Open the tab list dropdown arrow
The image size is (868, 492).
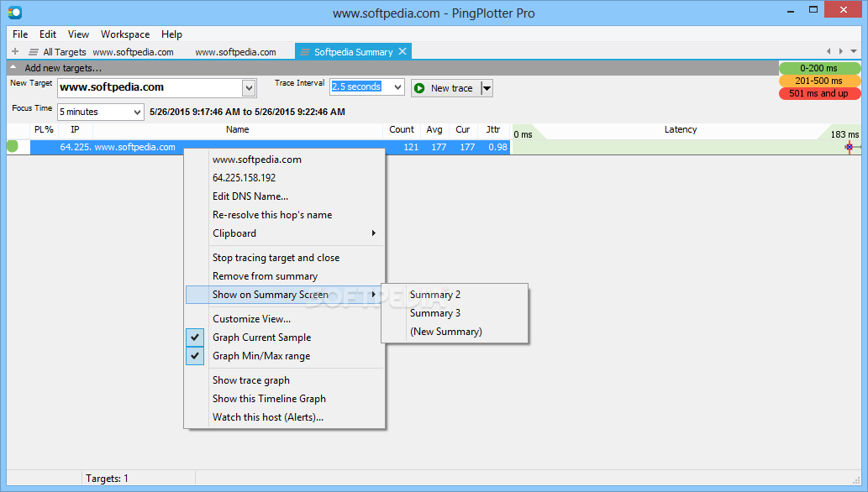854,51
